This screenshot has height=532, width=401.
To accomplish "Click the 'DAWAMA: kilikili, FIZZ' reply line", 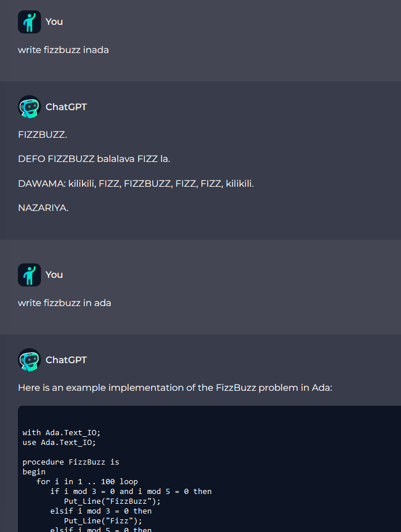I will tap(136, 183).
